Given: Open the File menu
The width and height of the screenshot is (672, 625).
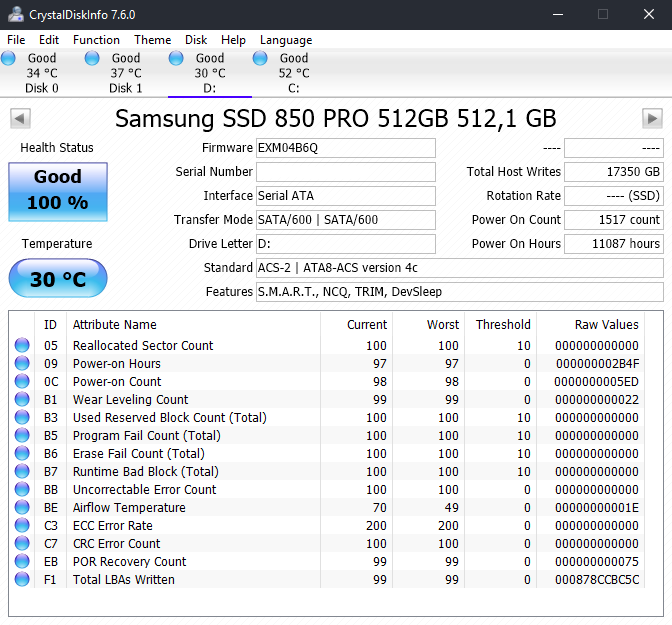Looking at the screenshot, I should [x=16, y=40].
